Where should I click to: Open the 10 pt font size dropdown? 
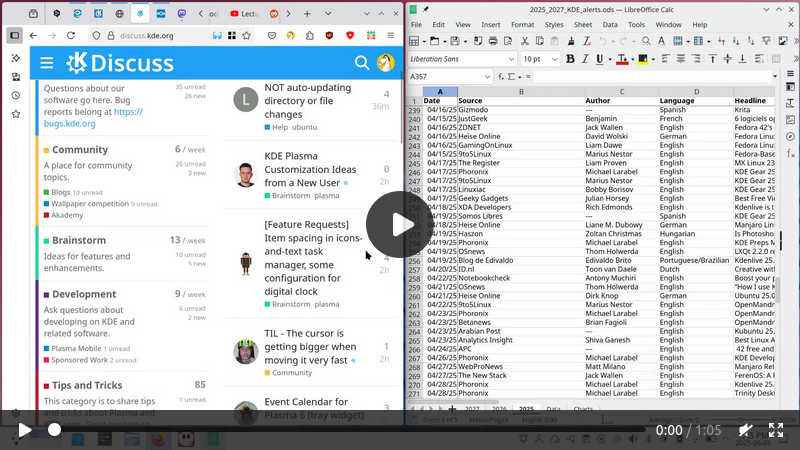click(x=555, y=59)
